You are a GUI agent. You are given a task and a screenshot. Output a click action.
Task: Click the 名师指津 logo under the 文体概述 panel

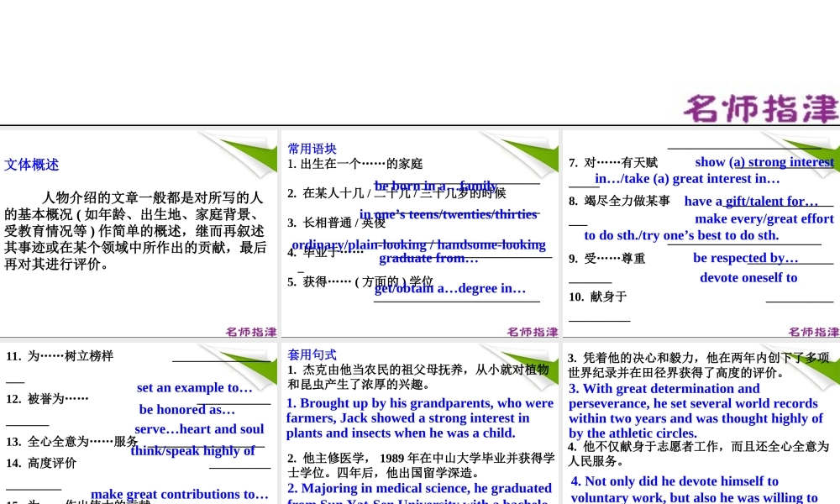[x=249, y=332]
